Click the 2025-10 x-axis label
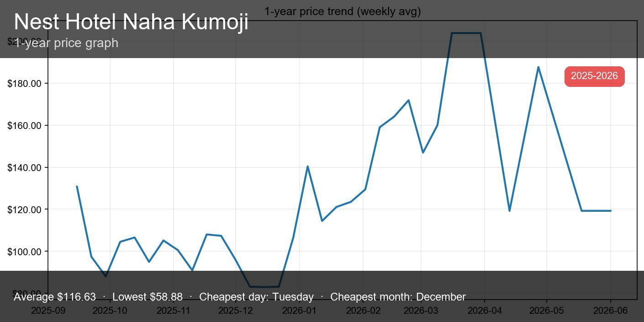 point(110,311)
